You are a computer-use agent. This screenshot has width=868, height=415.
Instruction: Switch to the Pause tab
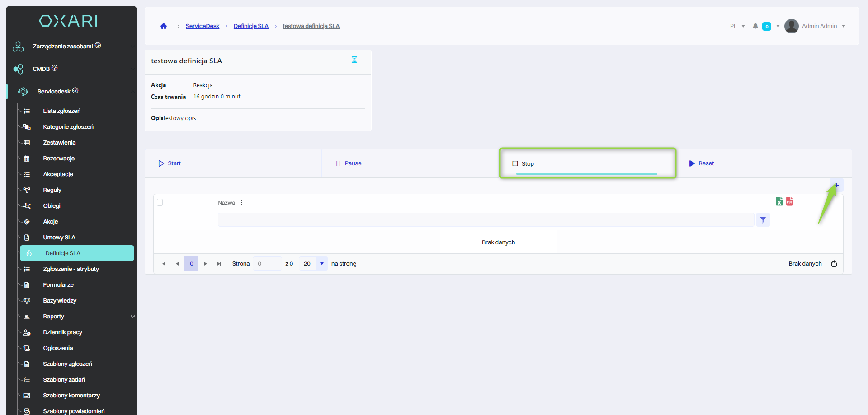[349, 163]
